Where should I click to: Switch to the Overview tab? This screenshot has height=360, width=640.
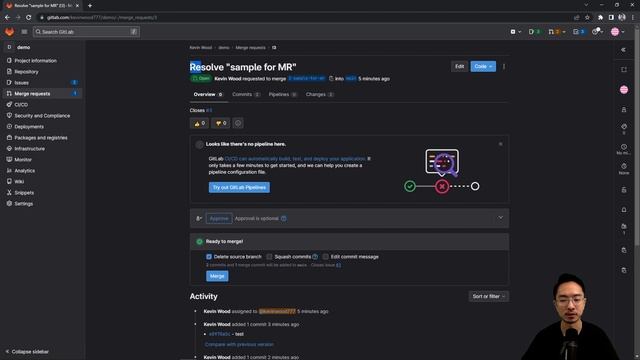pyautogui.click(x=208, y=94)
